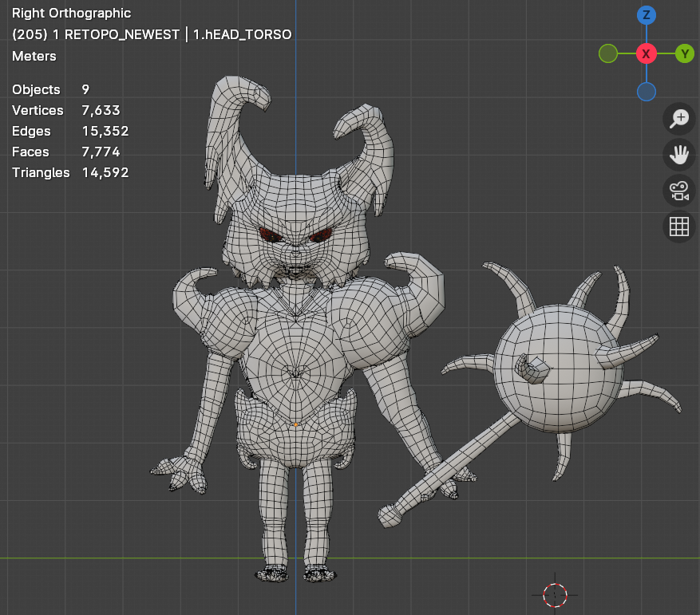Select the clawed hand at screen left

(x=180, y=474)
